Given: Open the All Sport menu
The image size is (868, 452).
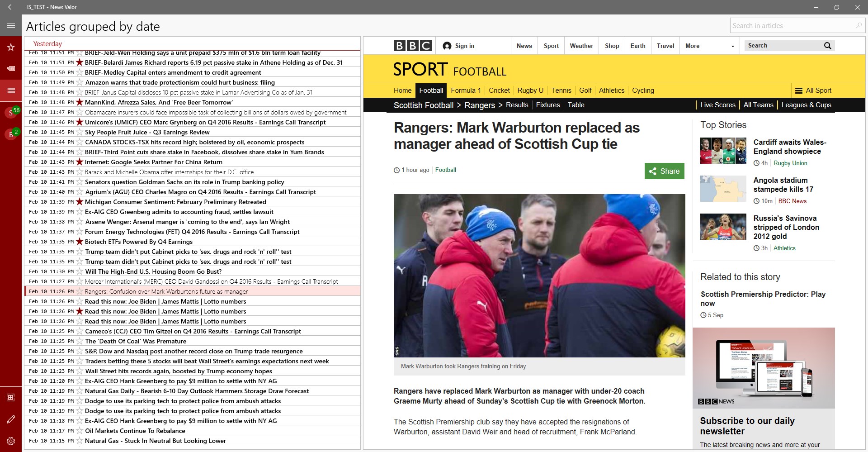Looking at the screenshot, I should coord(813,90).
